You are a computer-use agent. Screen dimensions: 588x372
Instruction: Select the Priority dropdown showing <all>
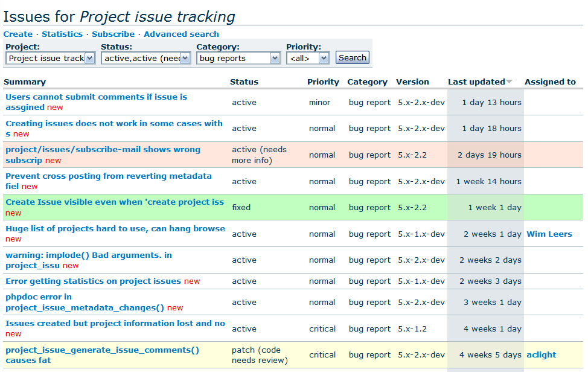click(305, 58)
